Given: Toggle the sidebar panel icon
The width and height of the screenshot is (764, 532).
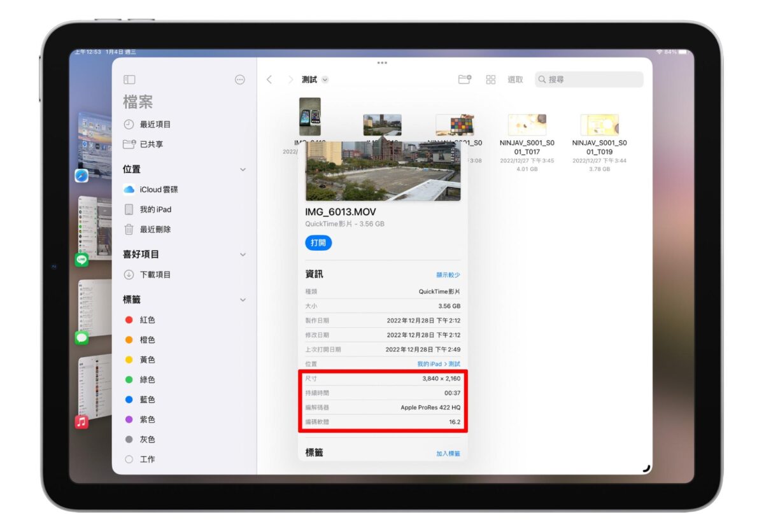Looking at the screenshot, I should (129, 80).
